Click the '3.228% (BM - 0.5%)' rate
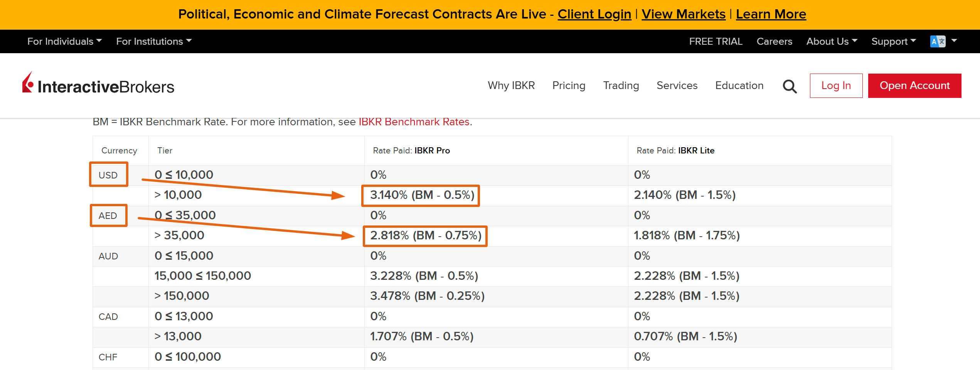 click(x=424, y=276)
